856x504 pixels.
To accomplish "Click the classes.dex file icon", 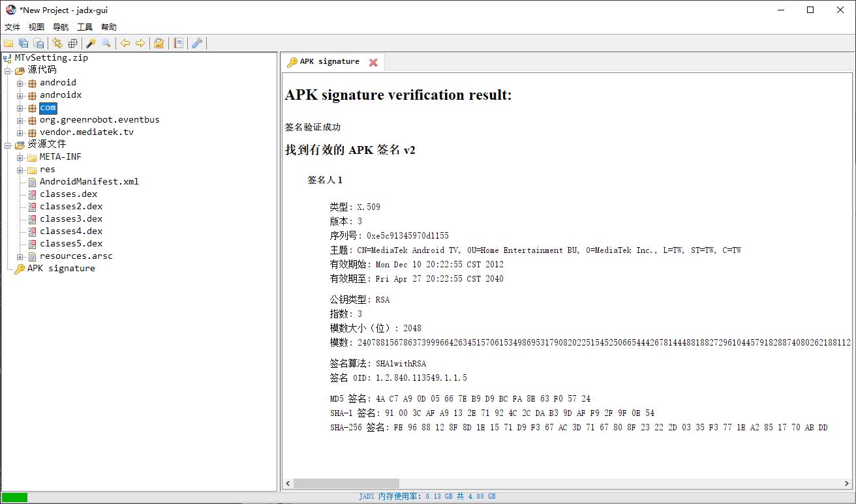I will (x=32, y=194).
